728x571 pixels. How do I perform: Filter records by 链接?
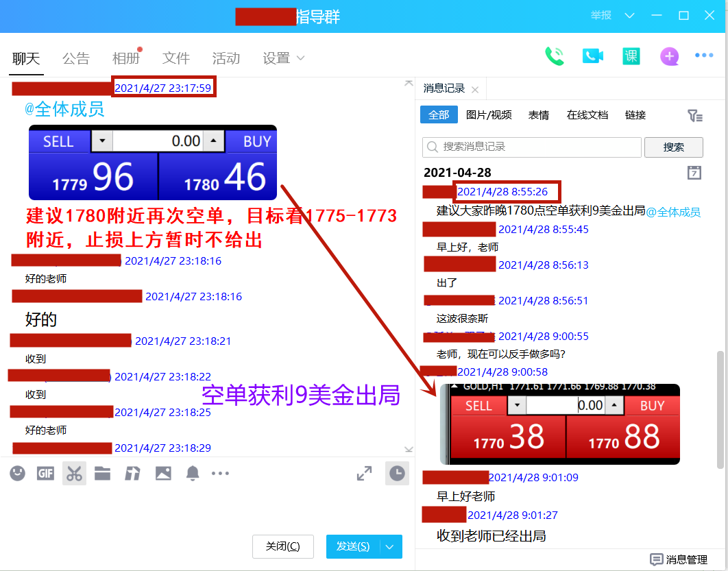tap(635, 114)
